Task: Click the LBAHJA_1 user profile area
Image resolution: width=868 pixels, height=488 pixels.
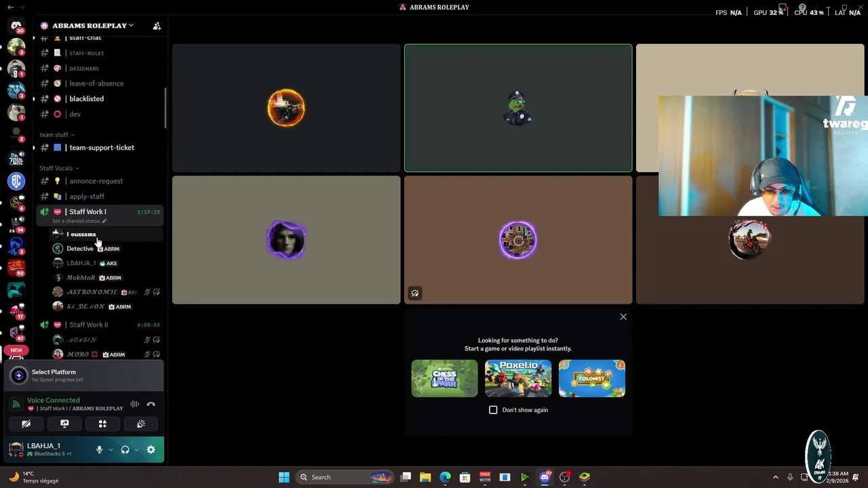Action: tap(50, 449)
